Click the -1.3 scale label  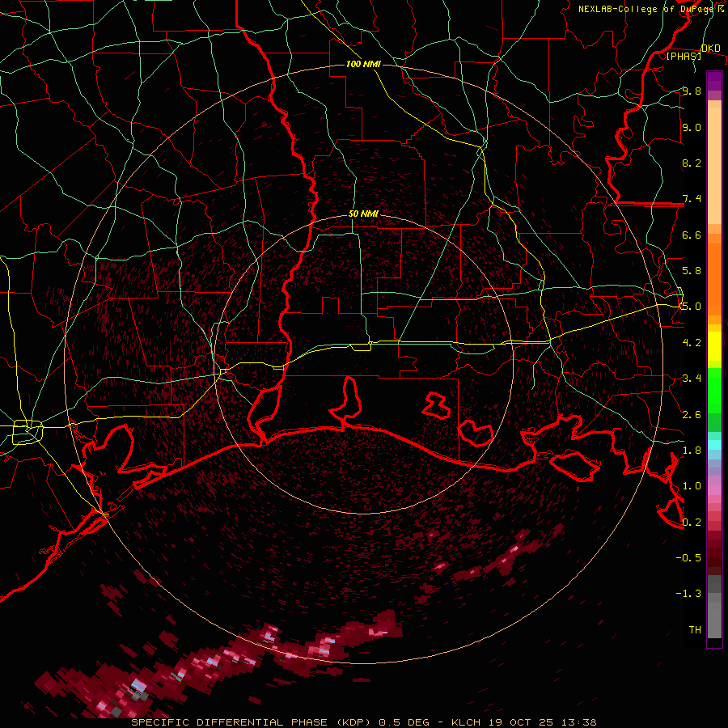[688, 594]
